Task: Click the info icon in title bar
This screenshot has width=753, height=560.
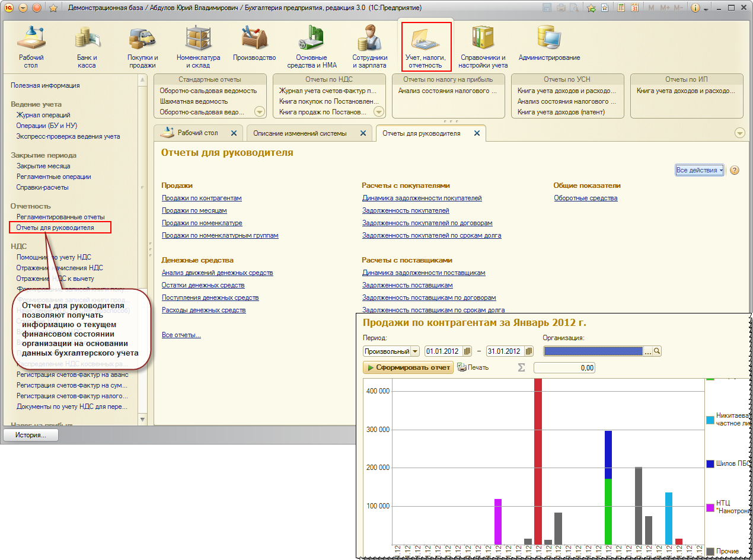Action: (x=695, y=8)
